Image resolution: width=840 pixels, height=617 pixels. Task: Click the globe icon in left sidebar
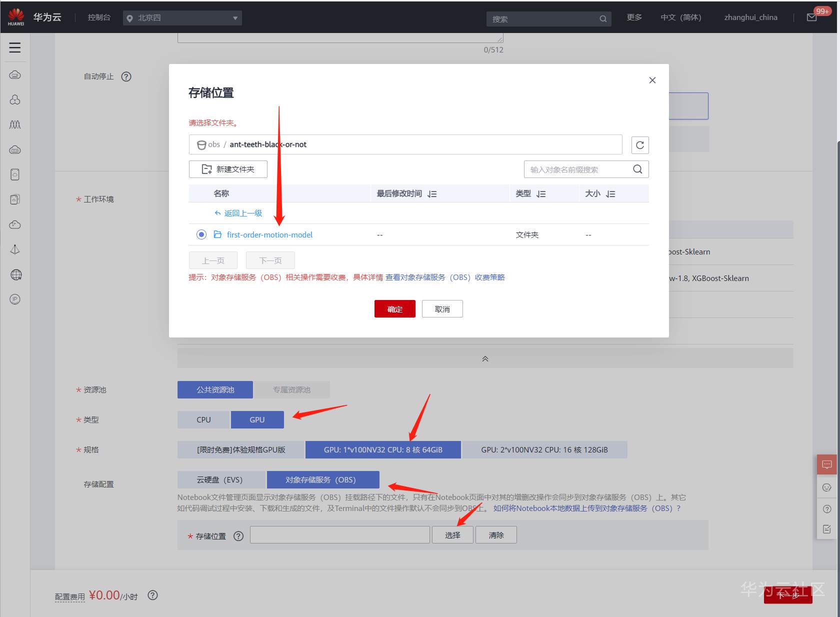[x=16, y=274]
